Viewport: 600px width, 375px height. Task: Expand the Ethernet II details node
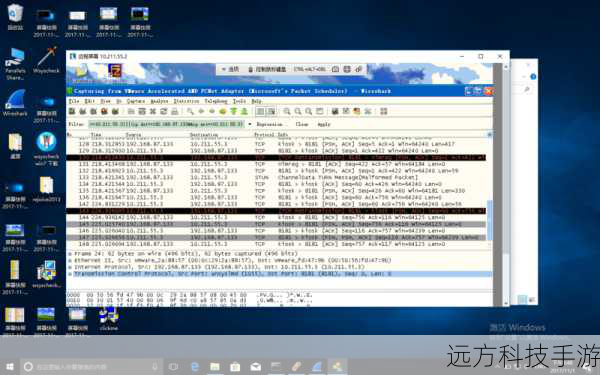tap(70, 260)
